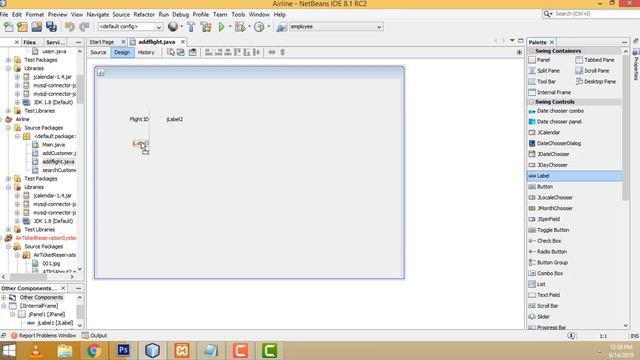Collapse the Swing Controls palette section
Screen dimensions: 640x360
tap(531, 102)
